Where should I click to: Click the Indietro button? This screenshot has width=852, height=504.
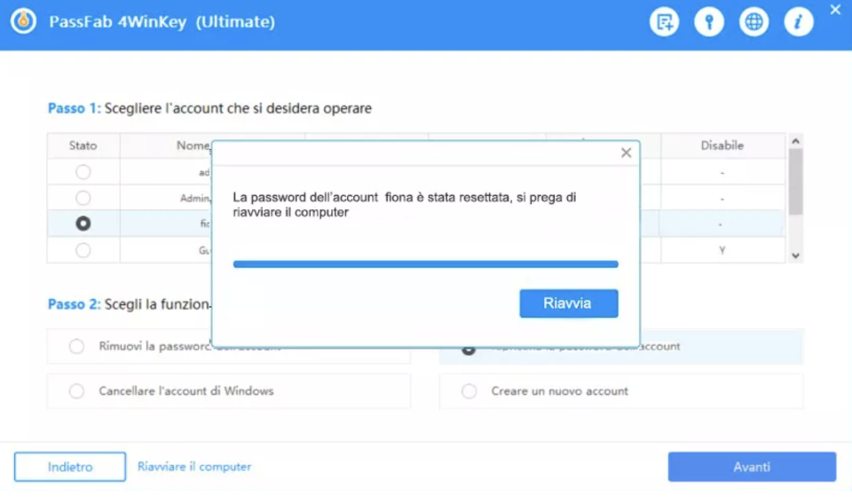click(x=70, y=467)
